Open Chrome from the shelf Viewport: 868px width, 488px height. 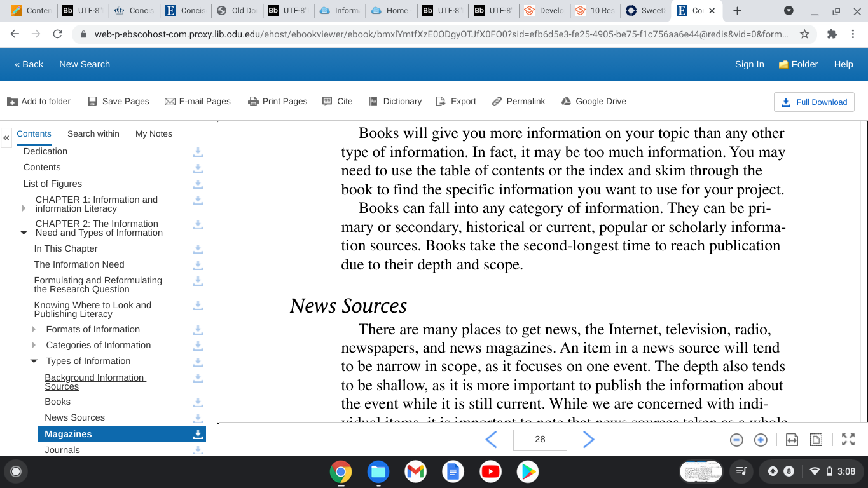(x=341, y=471)
